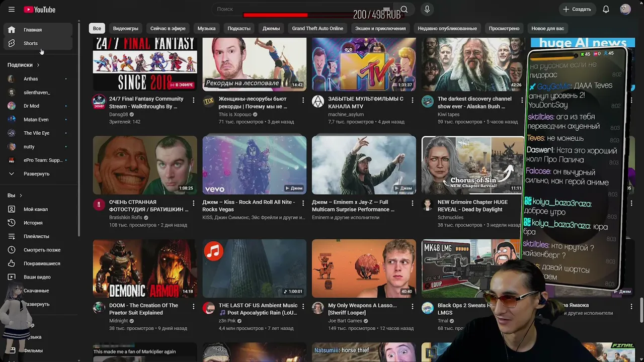The width and height of the screenshot is (644, 362).
Task: Open Schmuckles channel avatar
Action: (428, 205)
